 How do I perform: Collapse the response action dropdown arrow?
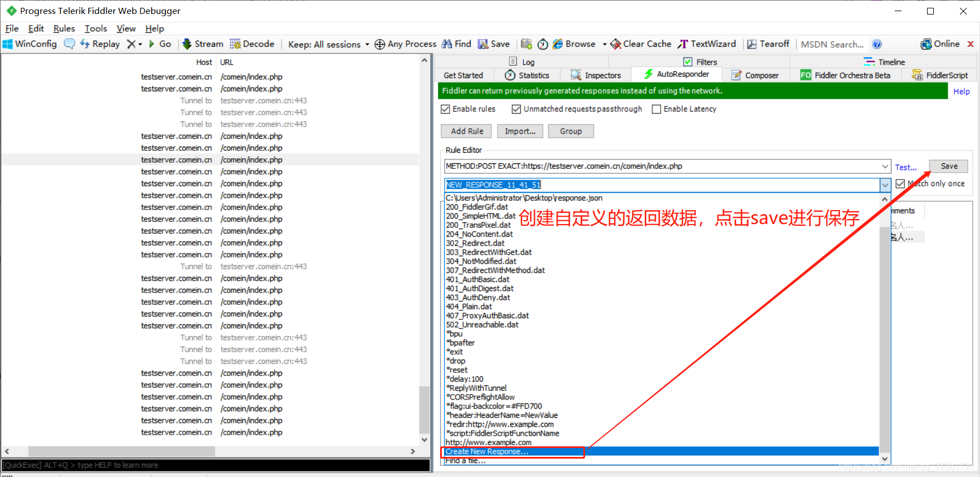pos(885,185)
